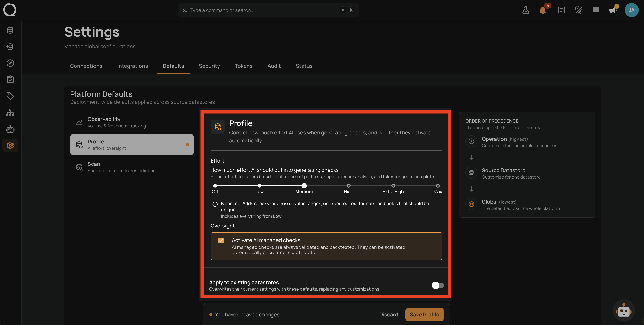Open the robot chat assistant bubble
644x325 pixels.
point(623,310)
